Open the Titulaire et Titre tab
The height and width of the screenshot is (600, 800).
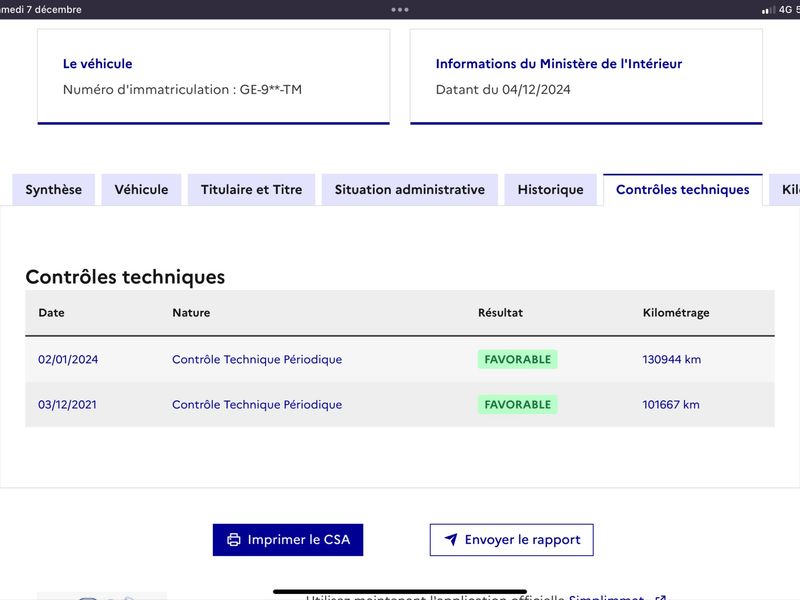[x=252, y=190]
